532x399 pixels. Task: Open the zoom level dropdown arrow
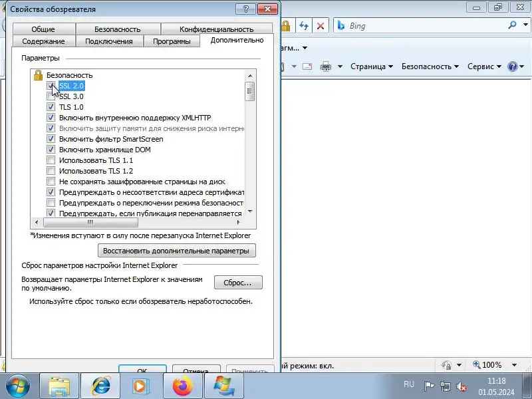pos(514,365)
